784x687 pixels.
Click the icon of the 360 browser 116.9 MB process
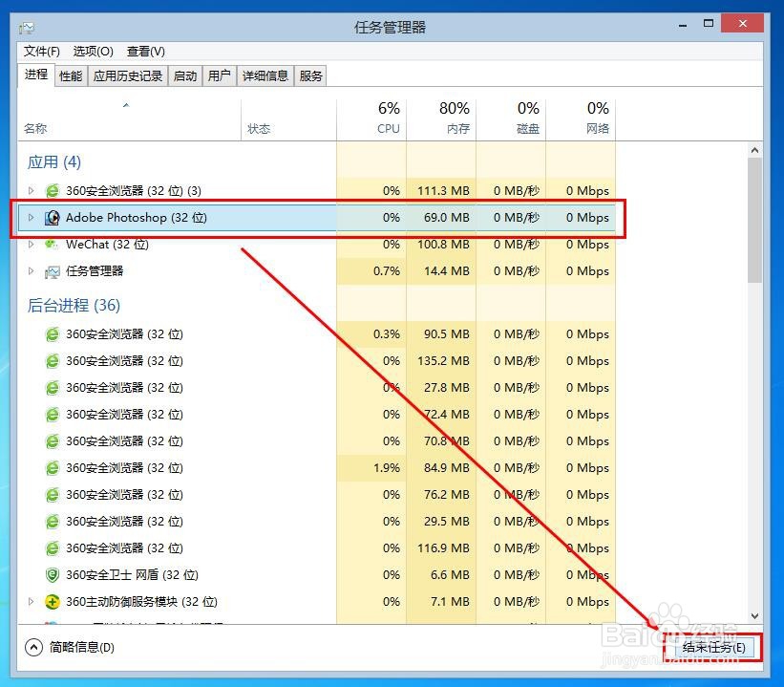[x=52, y=548]
